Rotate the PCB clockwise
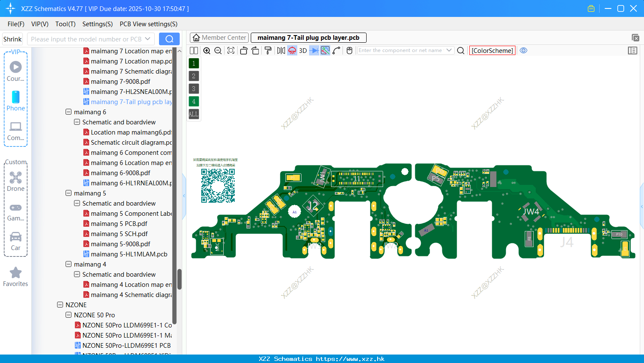Screen dimensions: 644x363 click(x=255, y=50)
